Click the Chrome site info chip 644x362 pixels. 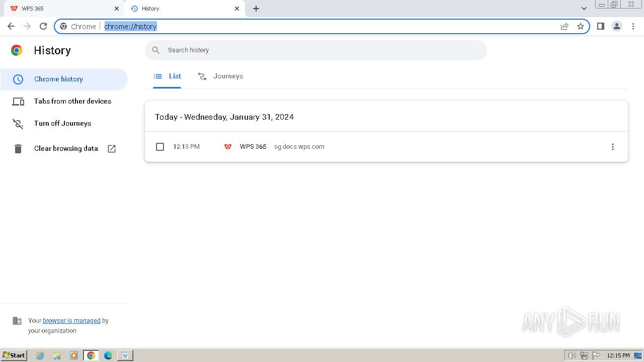coord(78,27)
